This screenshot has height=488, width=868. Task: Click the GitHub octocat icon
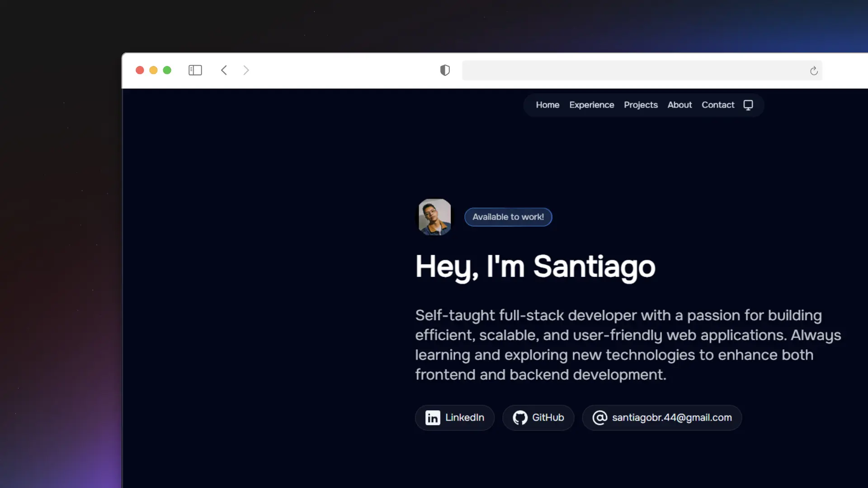pos(520,418)
